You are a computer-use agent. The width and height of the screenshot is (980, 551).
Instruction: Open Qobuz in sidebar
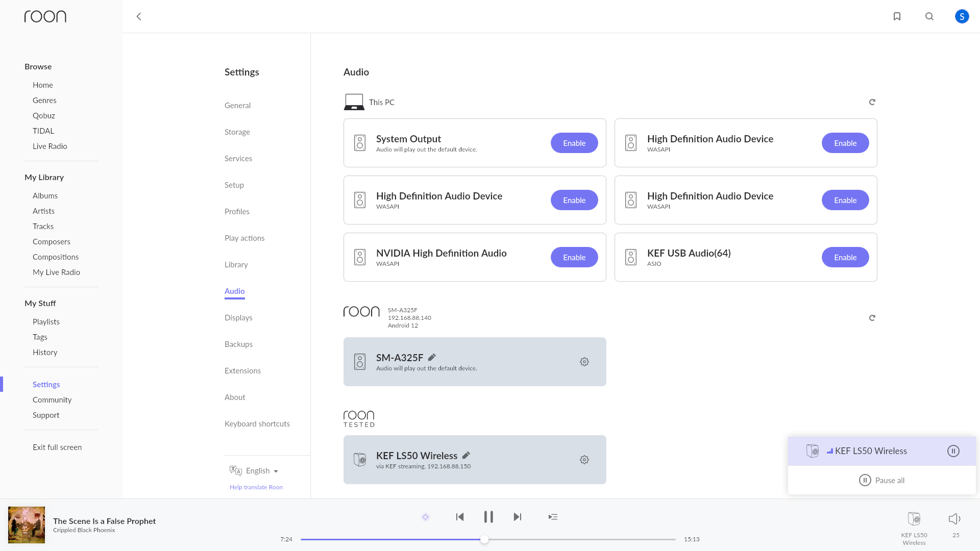click(44, 116)
